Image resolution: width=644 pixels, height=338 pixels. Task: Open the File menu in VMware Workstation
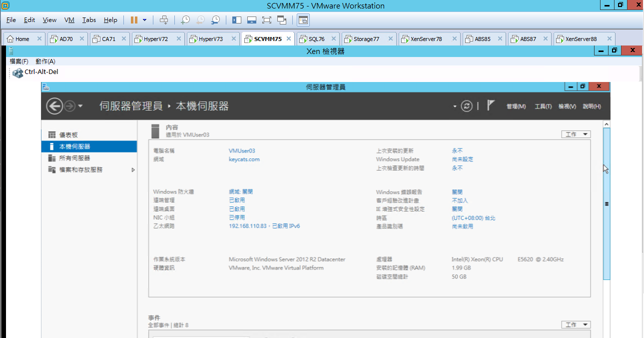[11, 20]
